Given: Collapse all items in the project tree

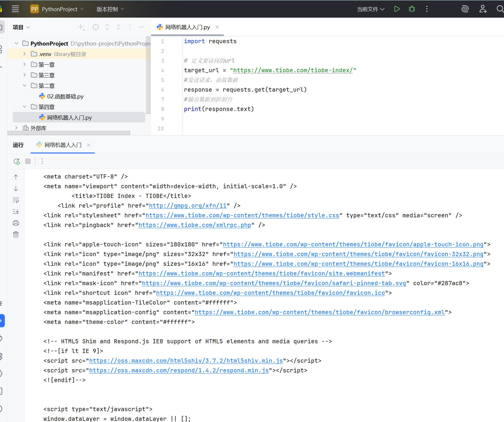Looking at the screenshot, I should [x=119, y=27].
